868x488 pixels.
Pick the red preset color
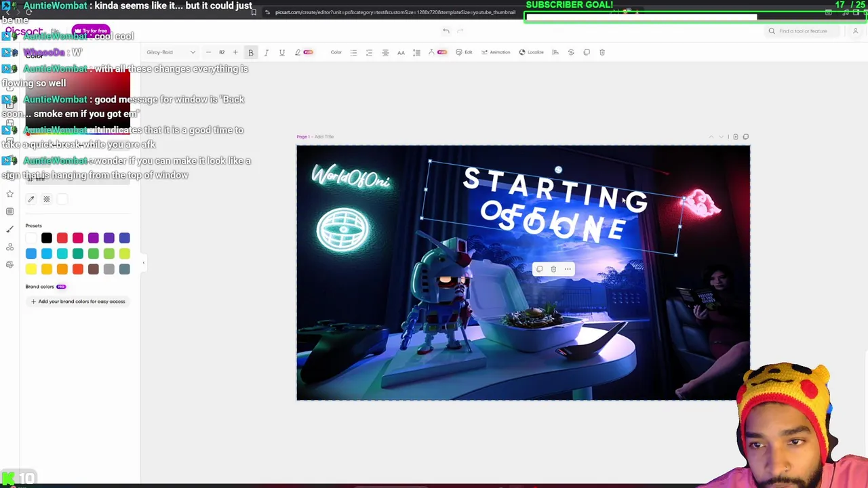(62, 238)
